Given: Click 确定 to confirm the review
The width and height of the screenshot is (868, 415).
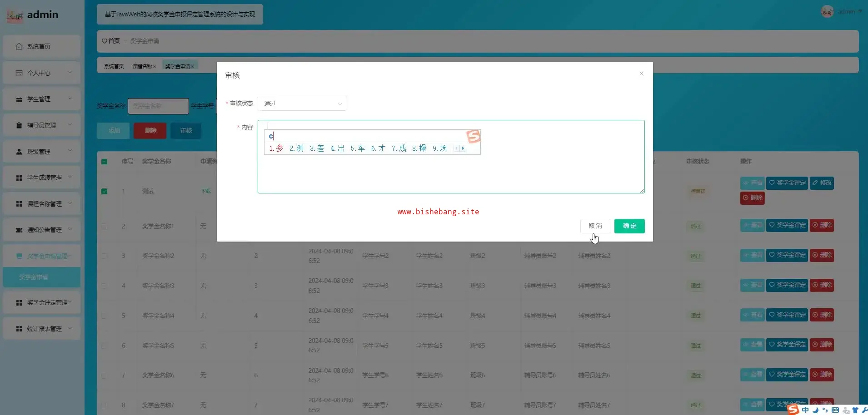Looking at the screenshot, I should point(629,226).
